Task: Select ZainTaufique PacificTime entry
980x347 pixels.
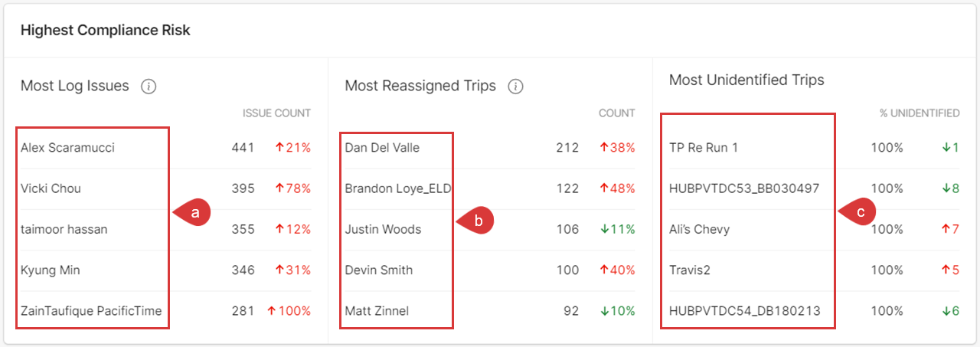Action: click(x=91, y=310)
